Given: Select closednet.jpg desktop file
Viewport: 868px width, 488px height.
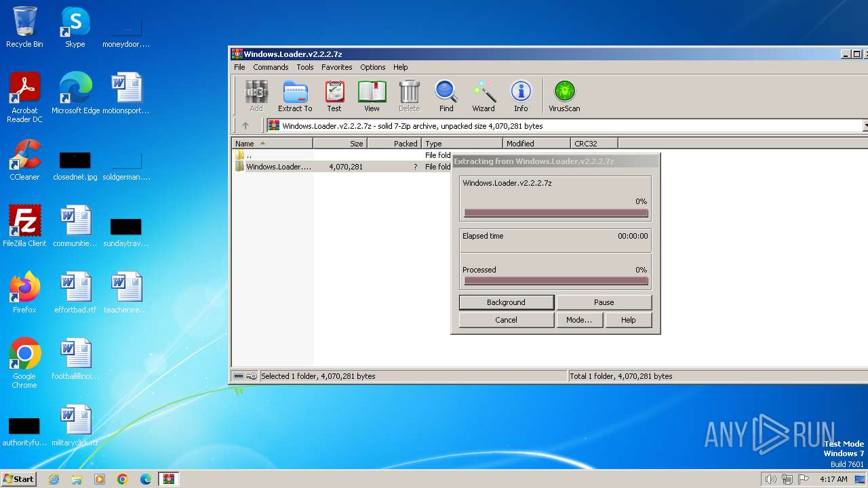Looking at the screenshot, I should [75, 167].
